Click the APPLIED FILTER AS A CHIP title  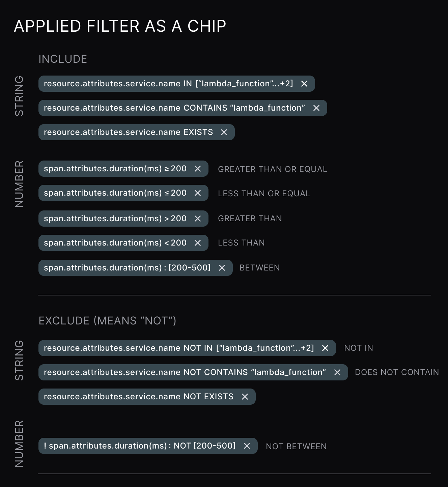[x=120, y=26]
